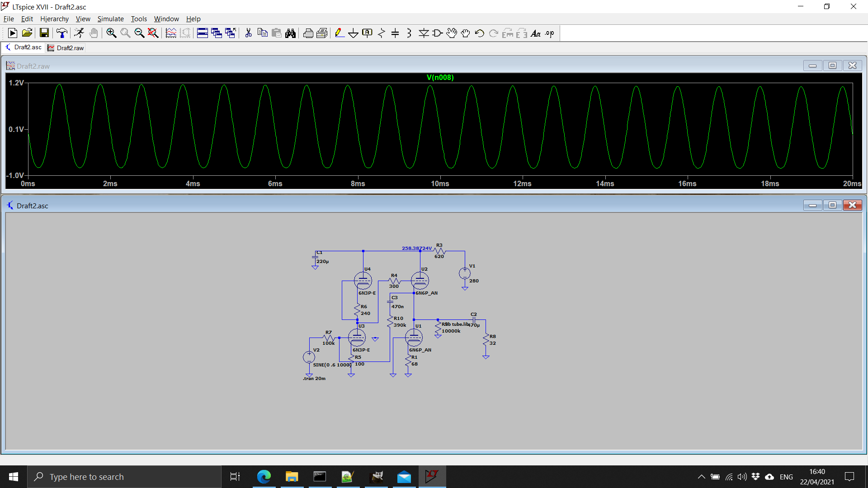Click the Paste clipboard icon

coord(276,33)
